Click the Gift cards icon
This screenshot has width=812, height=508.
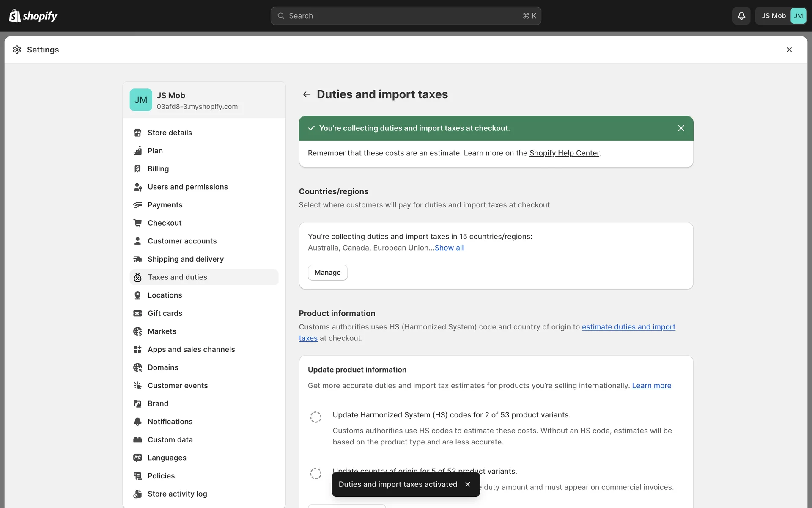(x=137, y=313)
